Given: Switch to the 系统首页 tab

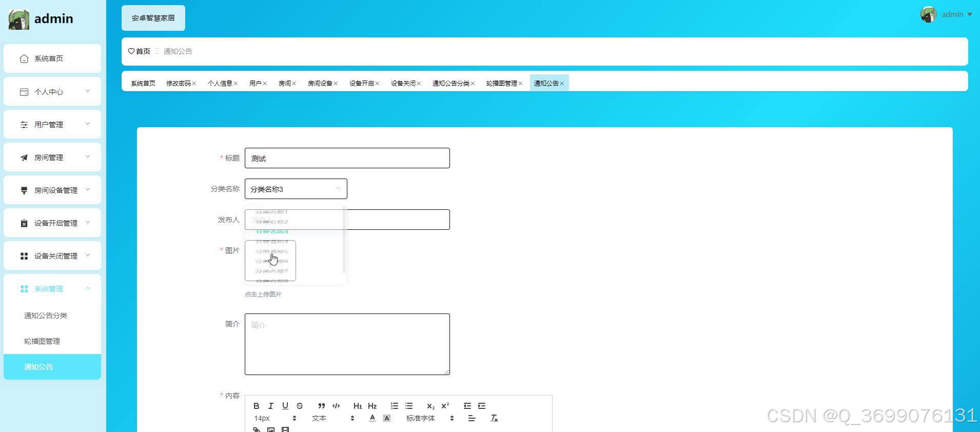Looking at the screenshot, I should tap(143, 83).
